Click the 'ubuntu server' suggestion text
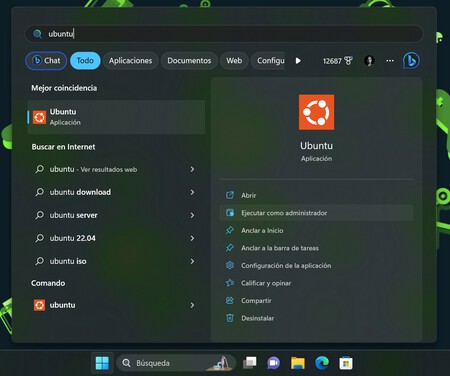450x376 pixels. [74, 215]
